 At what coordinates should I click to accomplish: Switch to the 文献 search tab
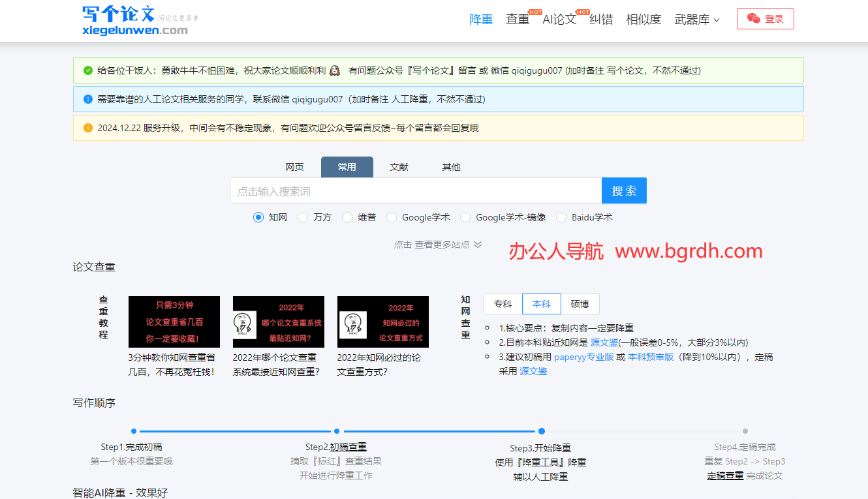click(x=399, y=167)
